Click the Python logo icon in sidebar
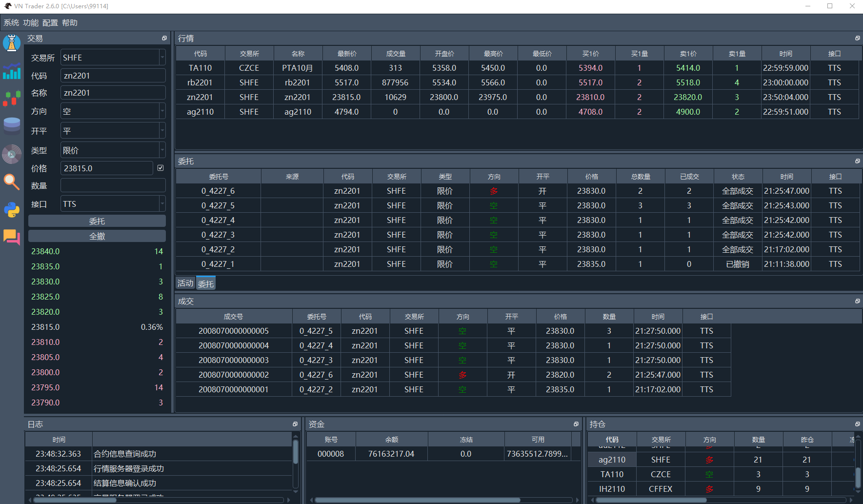This screenshot has width=863, height=504. pos(12,210)
